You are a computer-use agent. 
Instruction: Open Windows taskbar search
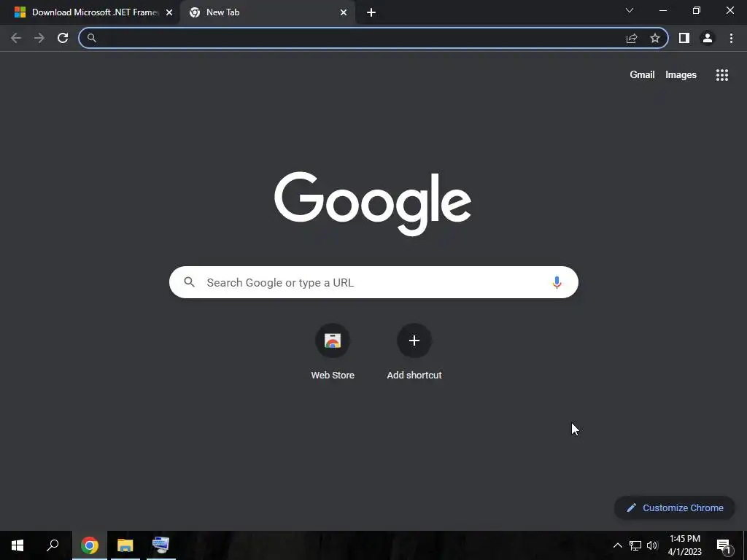tap(53, 545)
